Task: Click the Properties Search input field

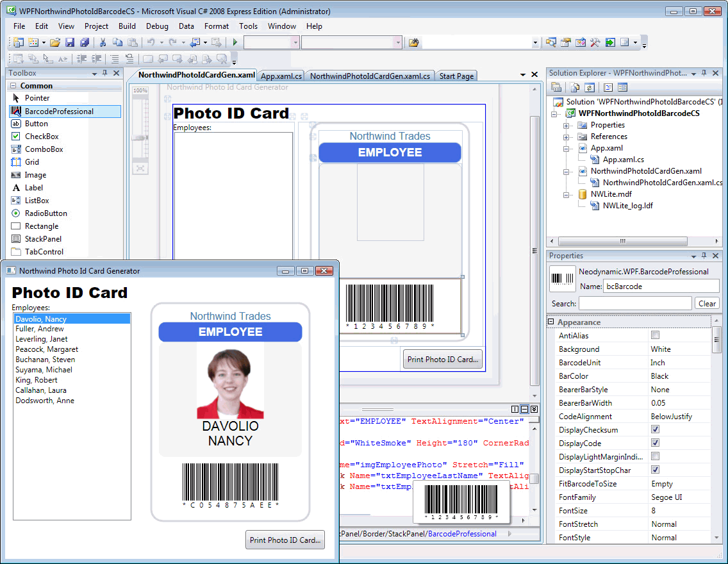Action: 635,304
